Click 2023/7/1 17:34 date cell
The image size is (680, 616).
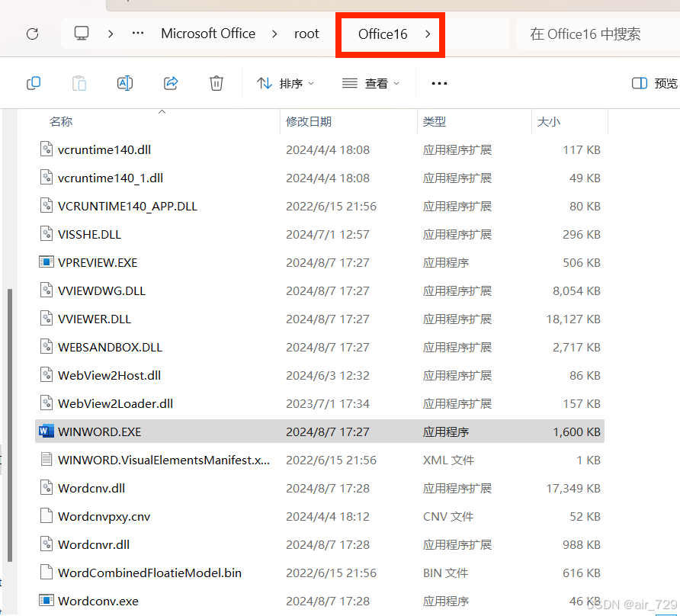[328, 403]
